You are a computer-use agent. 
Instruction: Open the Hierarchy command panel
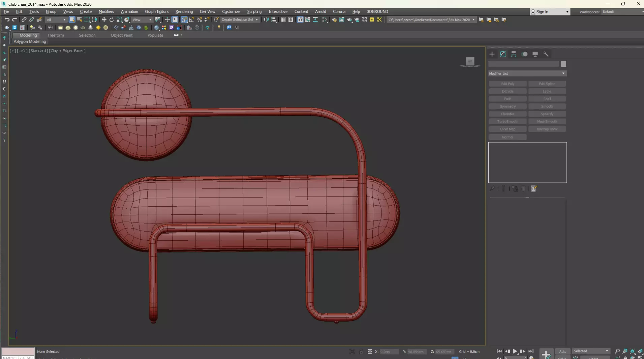[514, 54]
